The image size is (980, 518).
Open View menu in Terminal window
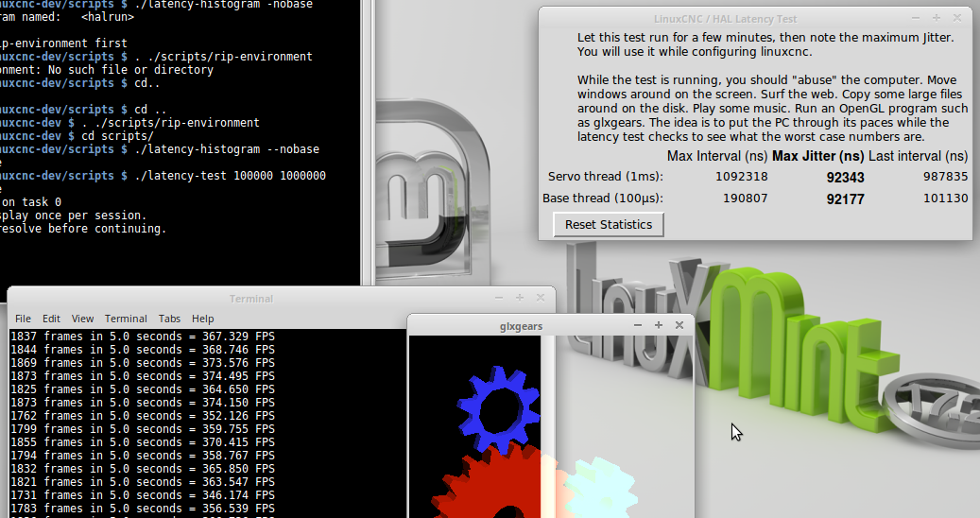[x=82, y=319]
